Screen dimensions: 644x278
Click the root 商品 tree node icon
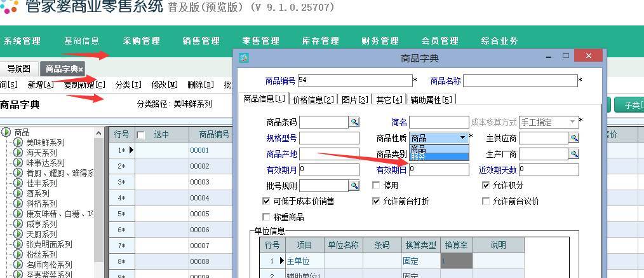tap(6, 132)
